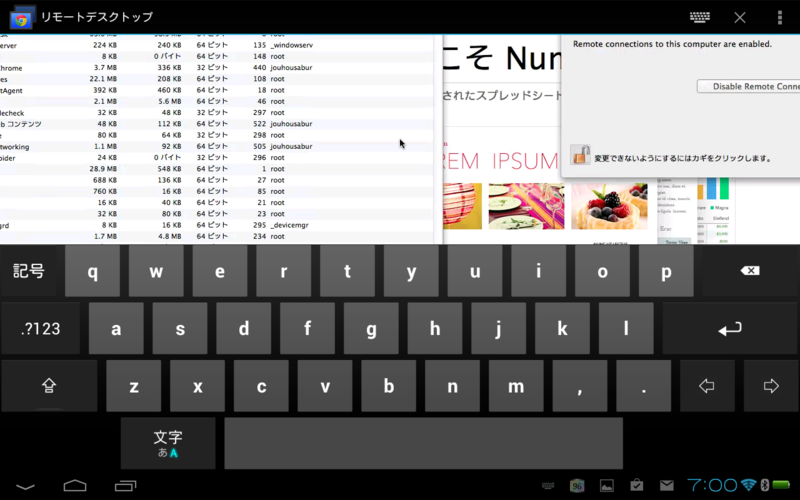Tap the comma key

point(580,386)
